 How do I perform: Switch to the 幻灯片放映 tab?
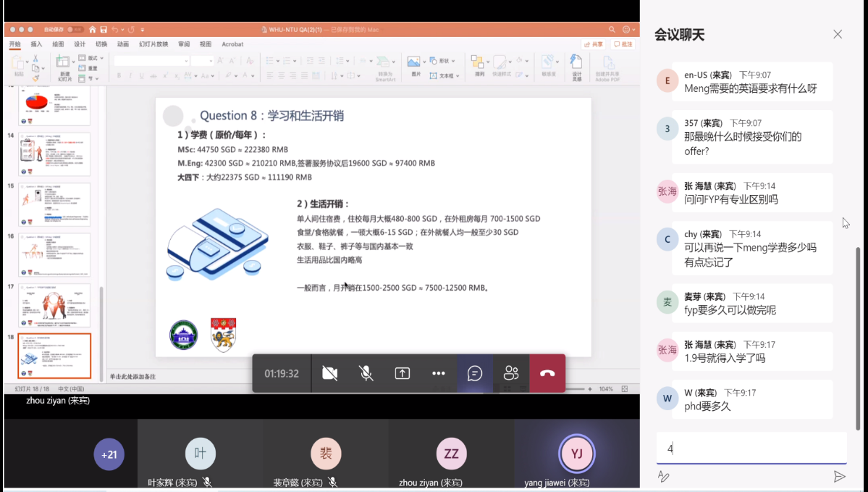coord(153,44)
